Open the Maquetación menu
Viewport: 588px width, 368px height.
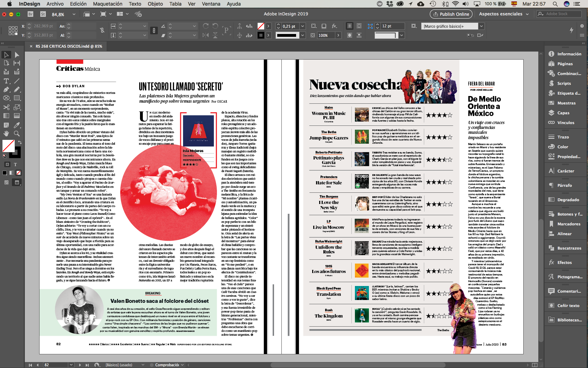107,4
